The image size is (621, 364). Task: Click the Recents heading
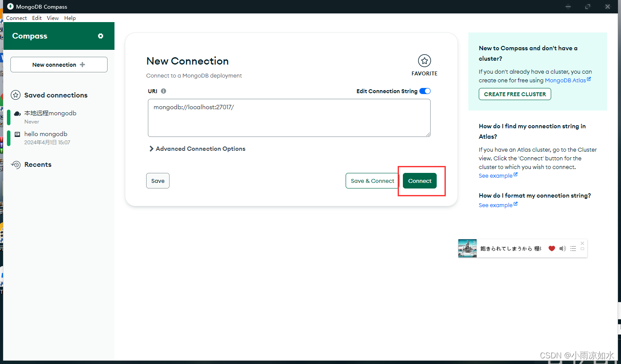click(38, 165)
